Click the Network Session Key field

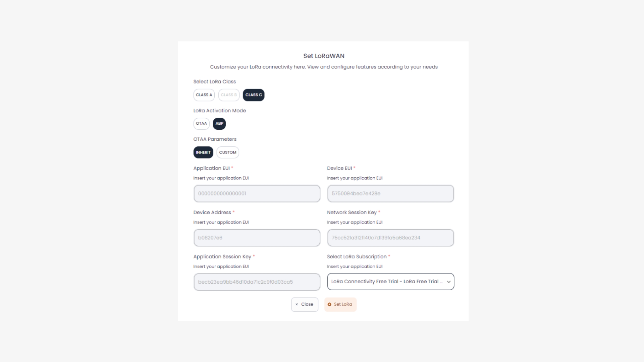pyautogui.click(x=390, y=238)
